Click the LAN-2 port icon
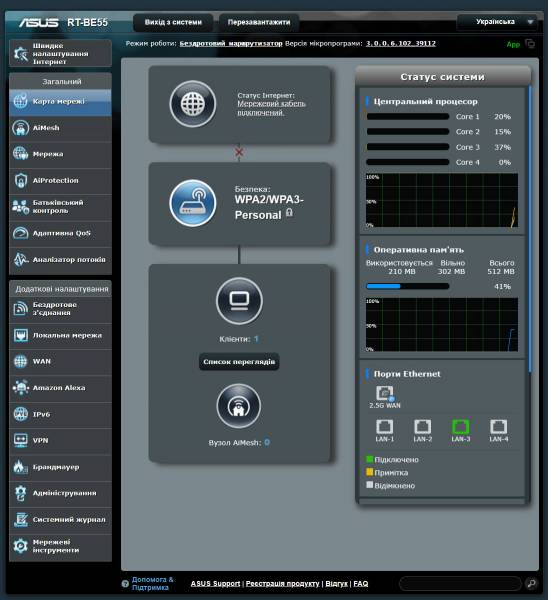Screen dimensions: 548x600 pos(422,426)
